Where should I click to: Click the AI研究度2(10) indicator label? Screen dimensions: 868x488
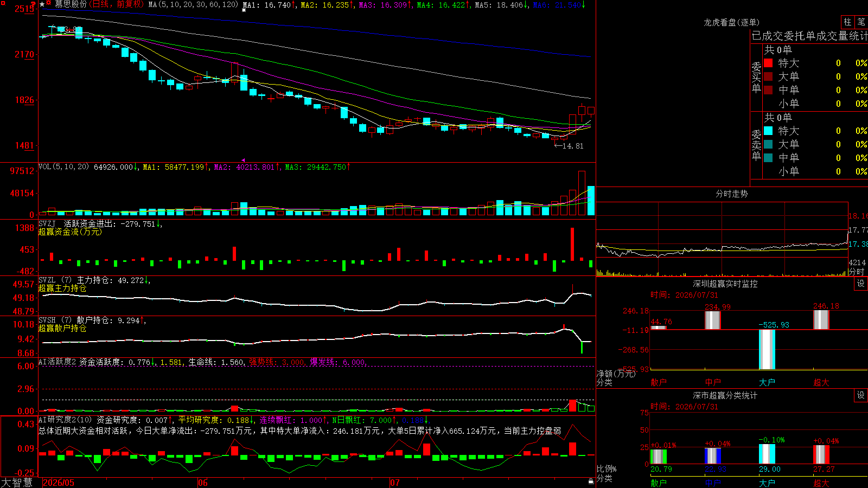[x=65, y=420]
